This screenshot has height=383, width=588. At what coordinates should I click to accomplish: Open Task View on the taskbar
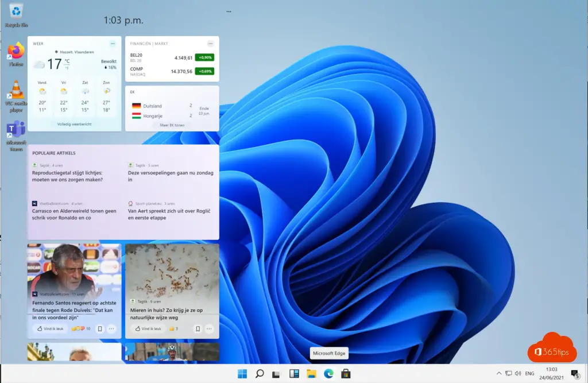point(276,374)
